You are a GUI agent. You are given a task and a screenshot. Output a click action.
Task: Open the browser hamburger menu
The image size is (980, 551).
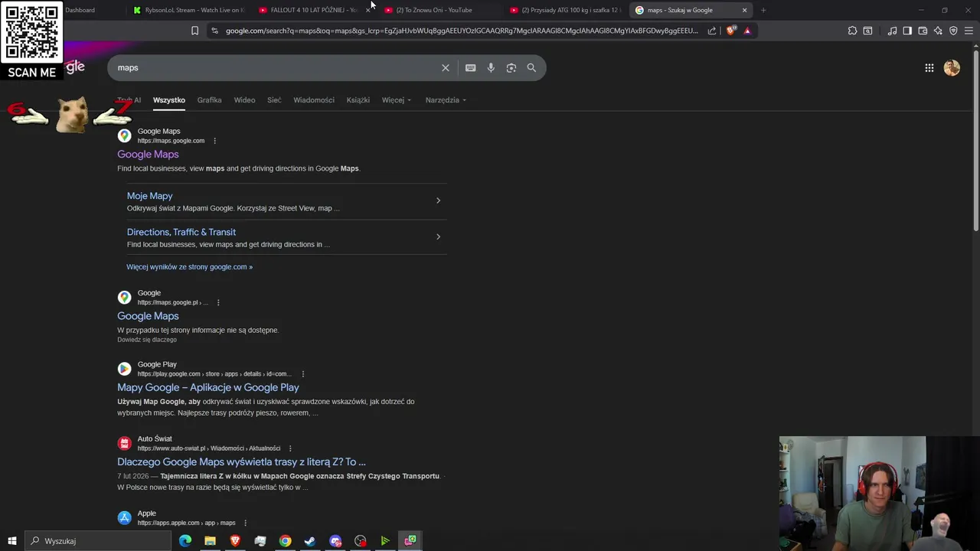point(969,31)
